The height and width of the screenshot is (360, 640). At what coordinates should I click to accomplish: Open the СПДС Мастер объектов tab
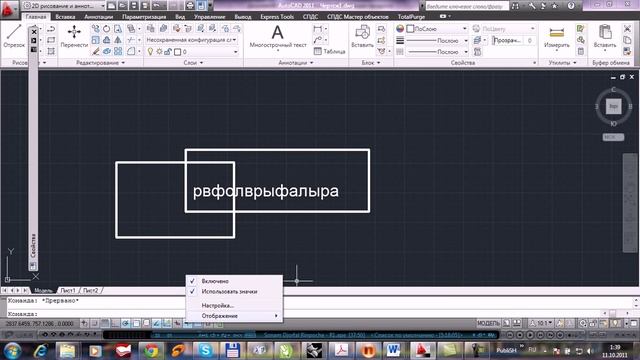pos(358,17)
